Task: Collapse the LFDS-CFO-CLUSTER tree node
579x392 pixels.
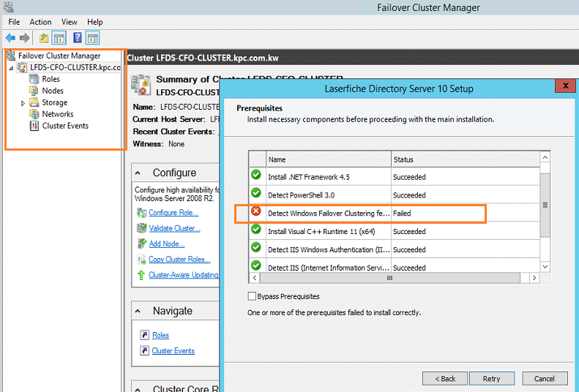Action: pos(11,68)
